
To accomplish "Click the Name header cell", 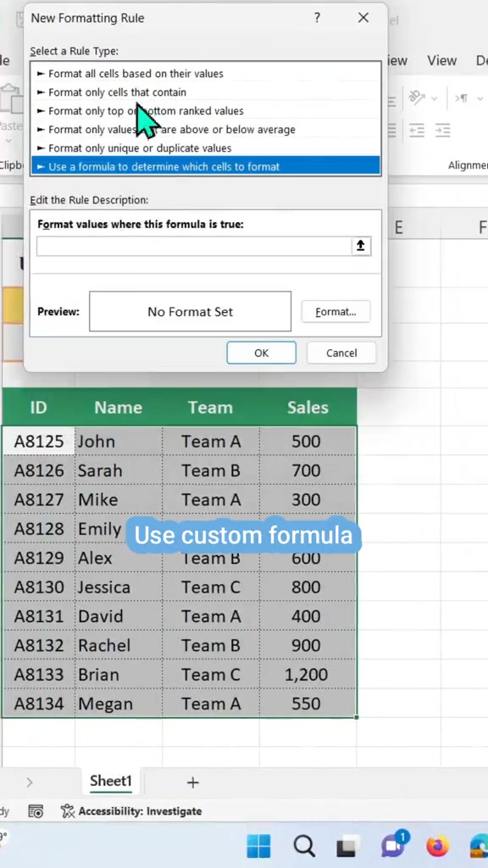I will (119, 408).
